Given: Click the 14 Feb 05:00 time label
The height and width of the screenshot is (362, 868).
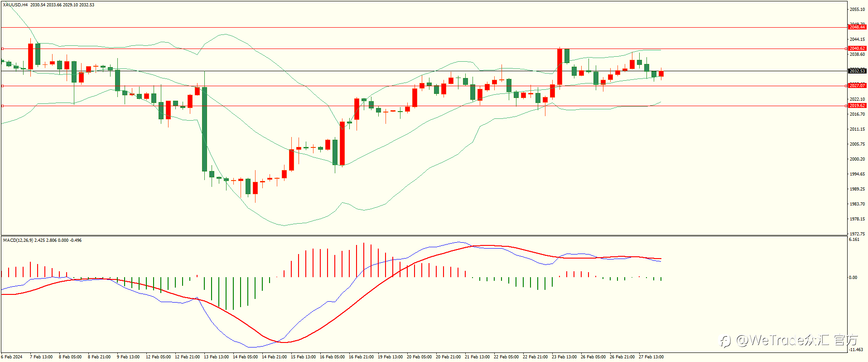Looking at the screenshot, I should tap(245, 357).
